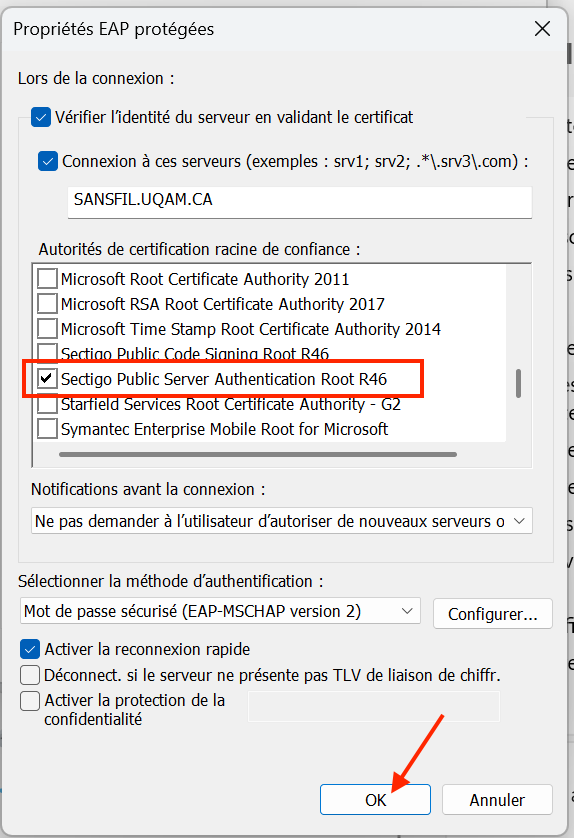Click the SANSFIL.UQAM.CA server name field
The image size is (574, 838).
coord(300,202)
